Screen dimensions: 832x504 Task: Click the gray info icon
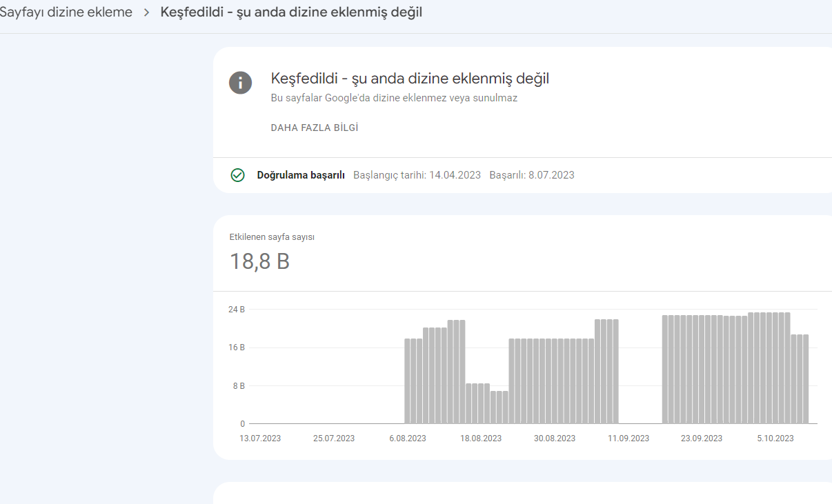[240, 83]
